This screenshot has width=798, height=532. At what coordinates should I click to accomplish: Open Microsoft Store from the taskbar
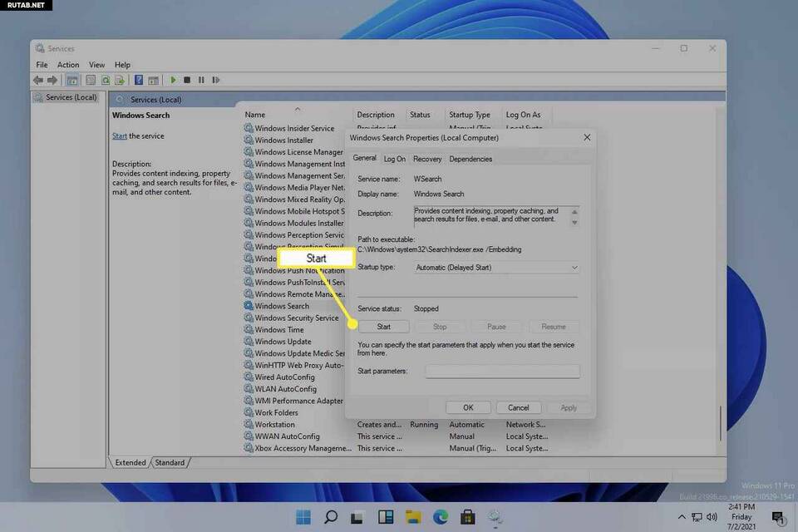point(468,517)
